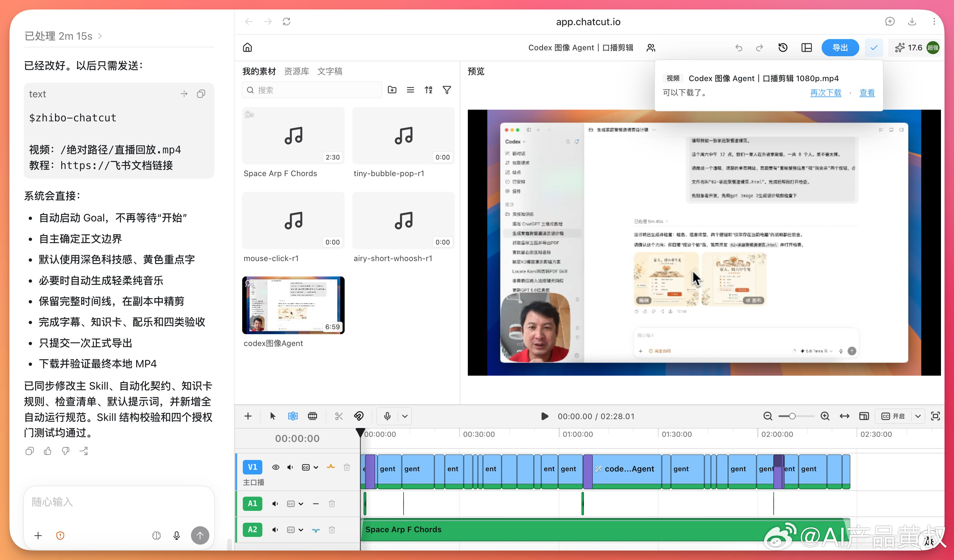Open timeline layout panel icon
Image resolution: width=954 pixels, height=560 pixels.
(864, 416)
